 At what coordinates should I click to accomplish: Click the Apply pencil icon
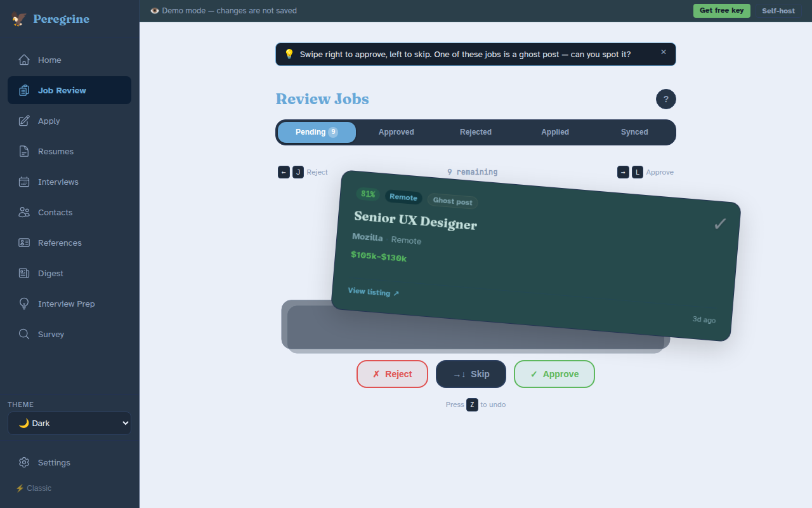[x=24, y=121]
